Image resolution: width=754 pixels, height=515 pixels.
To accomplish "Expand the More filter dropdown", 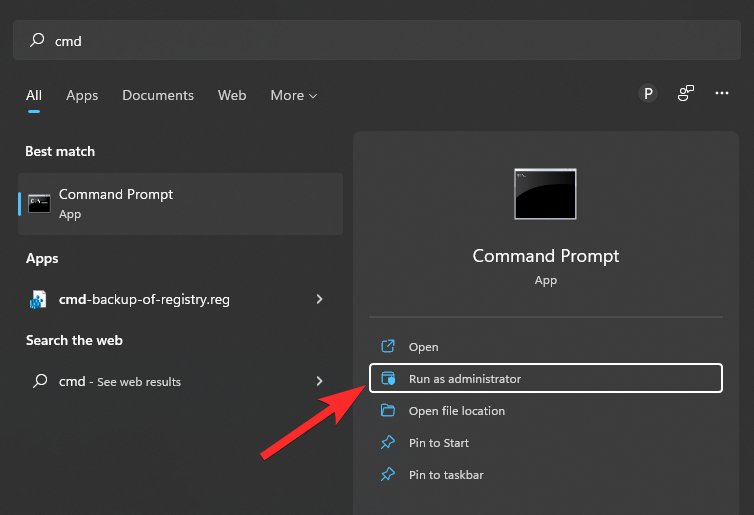I will click(x=293, y=96).
